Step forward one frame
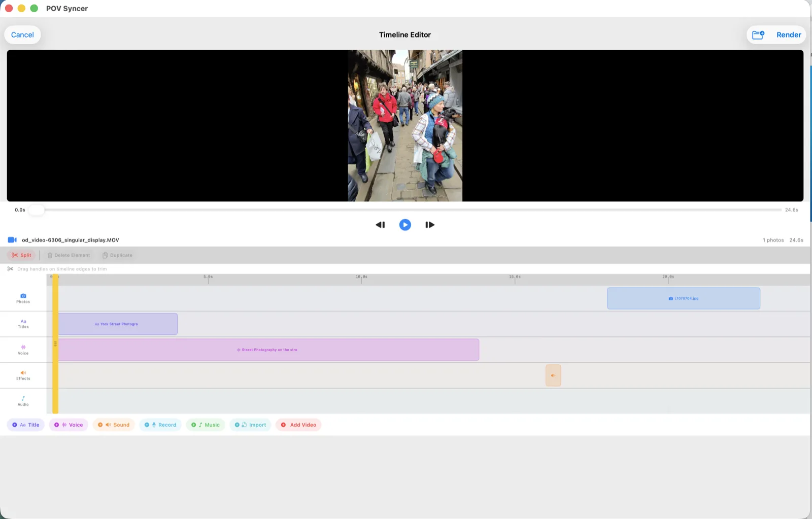Screen dimensions: 812x519 (430, 225)
